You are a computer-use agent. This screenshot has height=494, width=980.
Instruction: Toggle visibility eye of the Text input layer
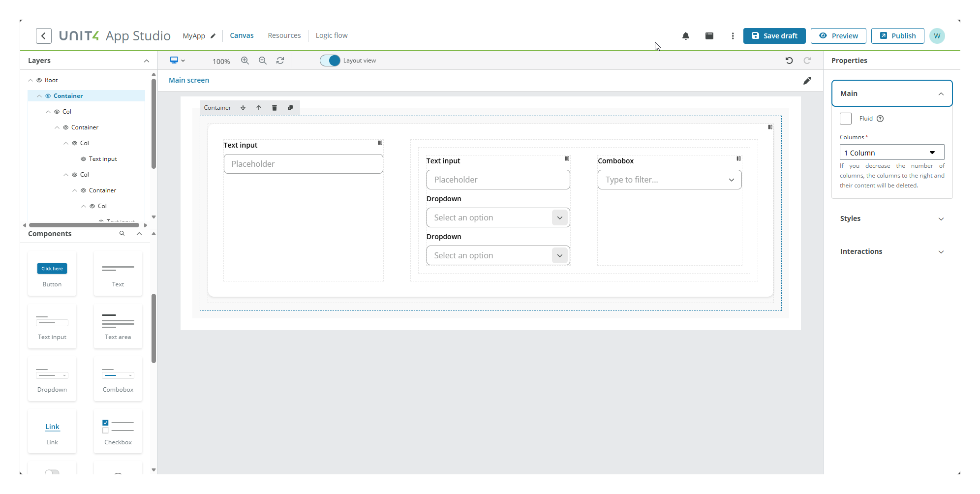tap(84, 159)
